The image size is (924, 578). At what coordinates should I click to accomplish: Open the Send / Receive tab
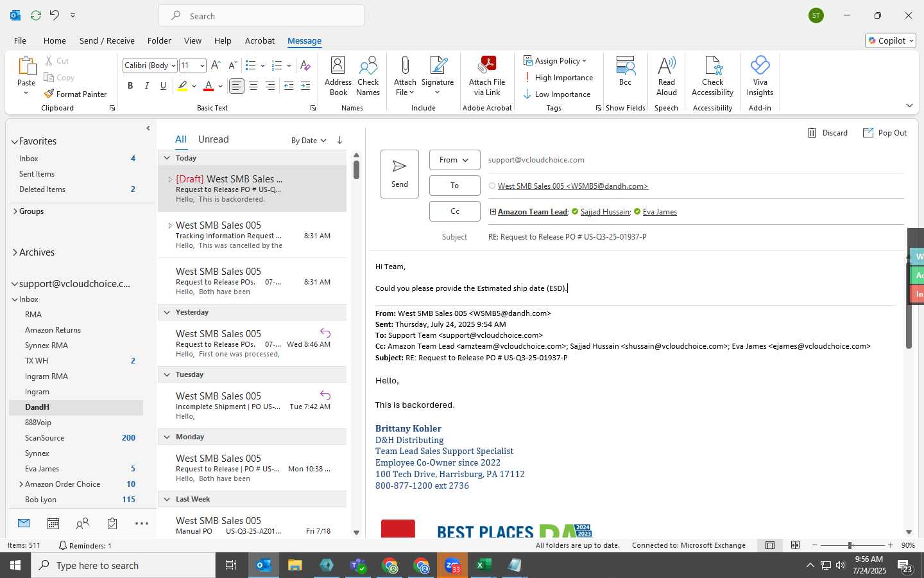tap(107, 40)
